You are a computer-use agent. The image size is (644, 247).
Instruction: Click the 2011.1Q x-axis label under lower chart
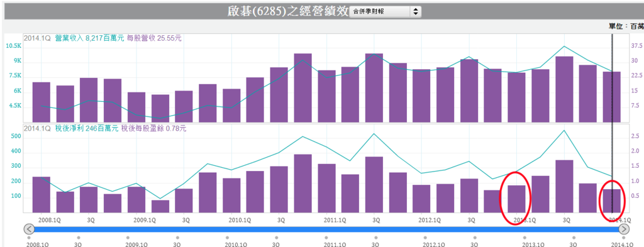point(335,220)
